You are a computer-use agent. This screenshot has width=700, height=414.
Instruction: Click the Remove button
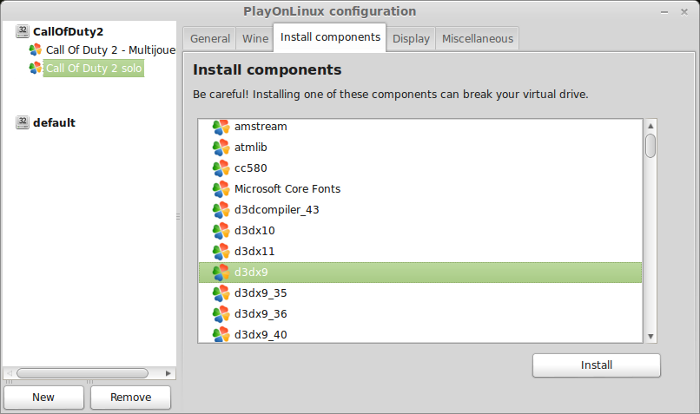point(130,397)
